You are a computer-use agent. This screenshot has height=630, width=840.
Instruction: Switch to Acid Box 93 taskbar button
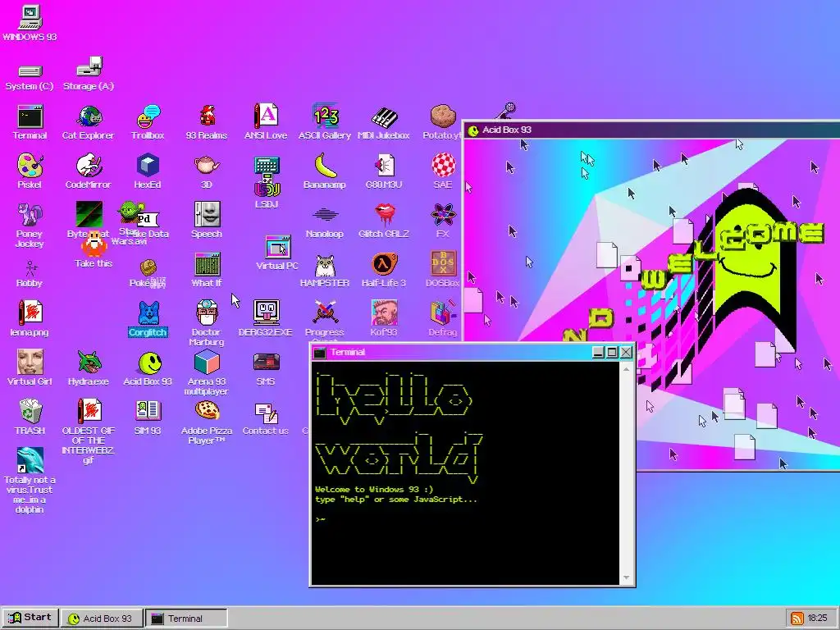102,619
